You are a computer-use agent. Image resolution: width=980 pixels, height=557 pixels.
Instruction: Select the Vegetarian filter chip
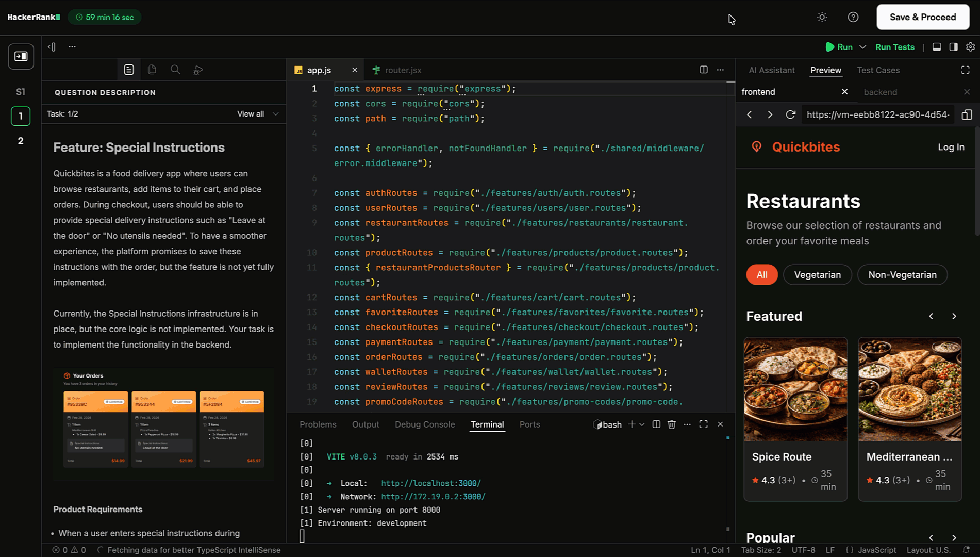(817, 275)
